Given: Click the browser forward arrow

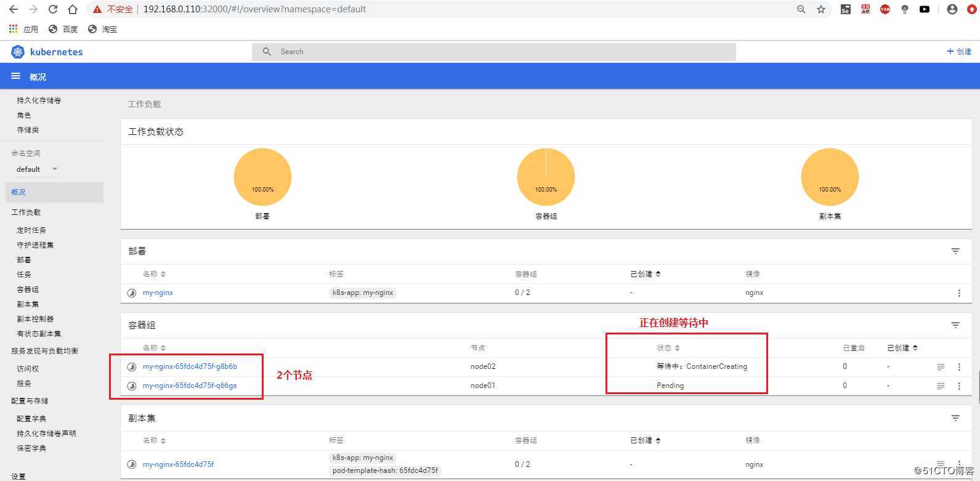Looking at the screenshot, I should [x=33, y=9].
